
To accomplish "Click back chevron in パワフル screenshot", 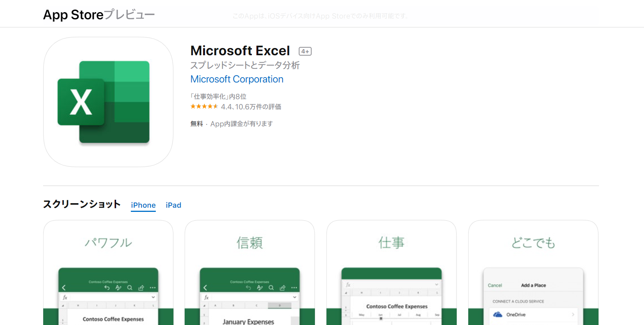I will [64, 288].
